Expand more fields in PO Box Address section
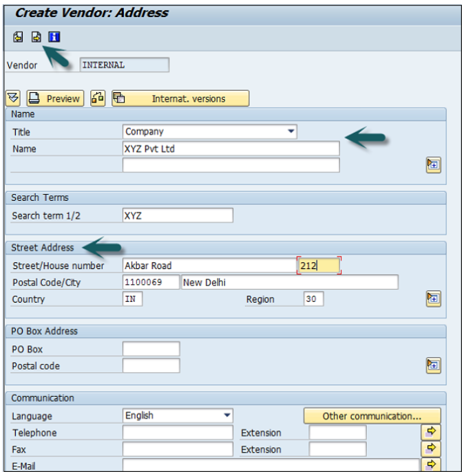This screenshot has width=466, height=476. (433, 365)
